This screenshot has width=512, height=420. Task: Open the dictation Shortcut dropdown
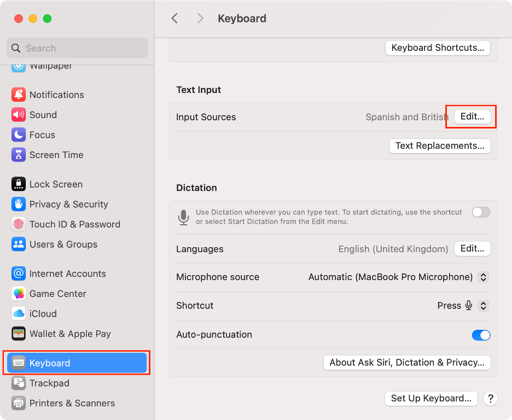pyautogui.click(x=483, y=306)
